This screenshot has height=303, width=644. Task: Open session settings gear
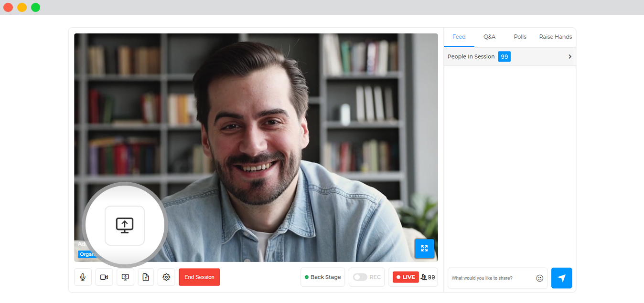(x=166, y=277)
